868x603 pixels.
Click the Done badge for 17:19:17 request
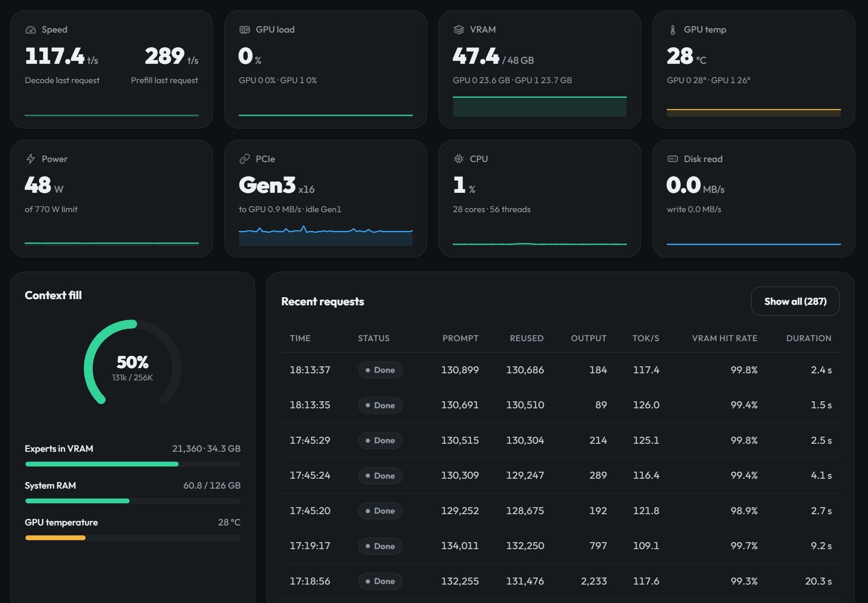[380, 546]
